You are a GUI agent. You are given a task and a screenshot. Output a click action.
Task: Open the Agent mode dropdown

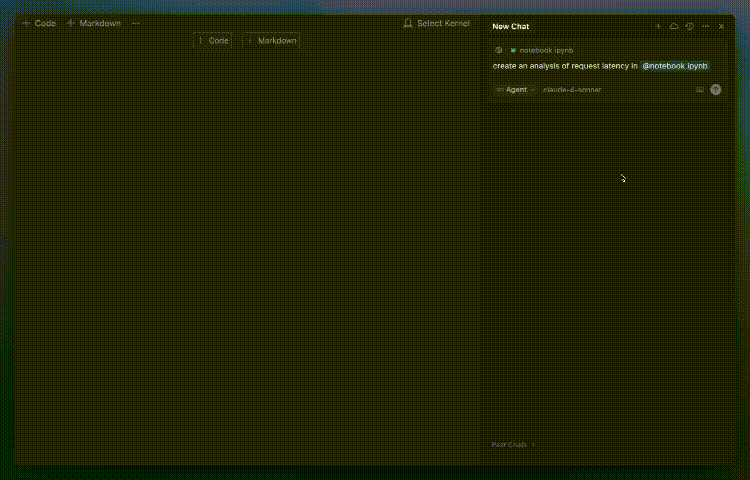click(515, 90)
